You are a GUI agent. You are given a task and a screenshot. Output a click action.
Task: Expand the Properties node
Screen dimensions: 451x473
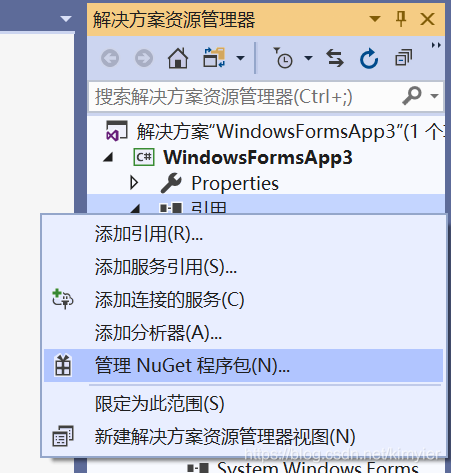[x=134, y=183]
